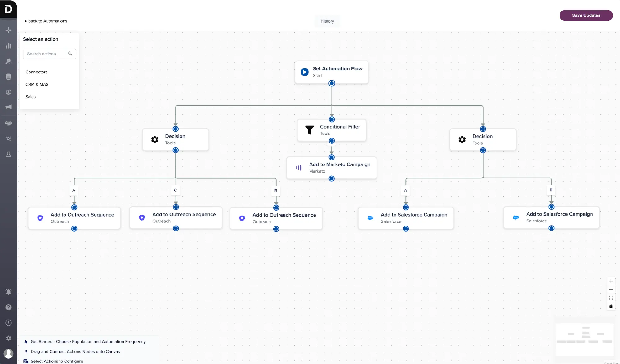Open the settings gear in sidebar
This screenshot has height=364, width=620.
click(x=8, y=338)
